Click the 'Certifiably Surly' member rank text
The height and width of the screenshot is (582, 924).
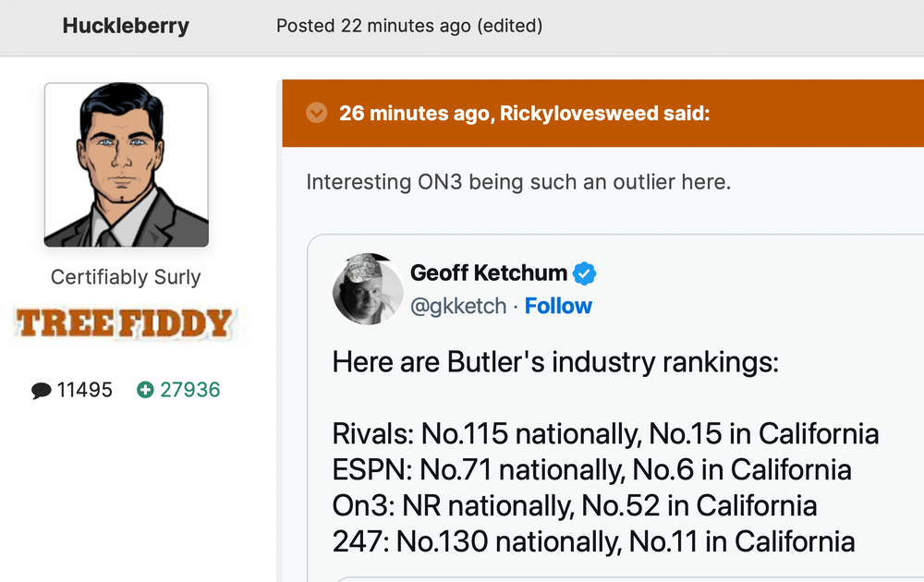coord(126,277)
